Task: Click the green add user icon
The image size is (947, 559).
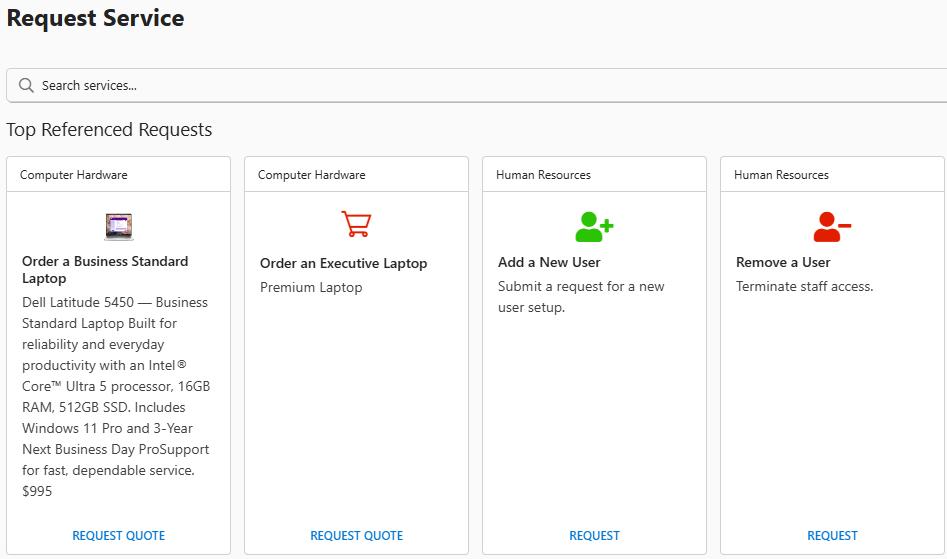Action: (594, 226)
